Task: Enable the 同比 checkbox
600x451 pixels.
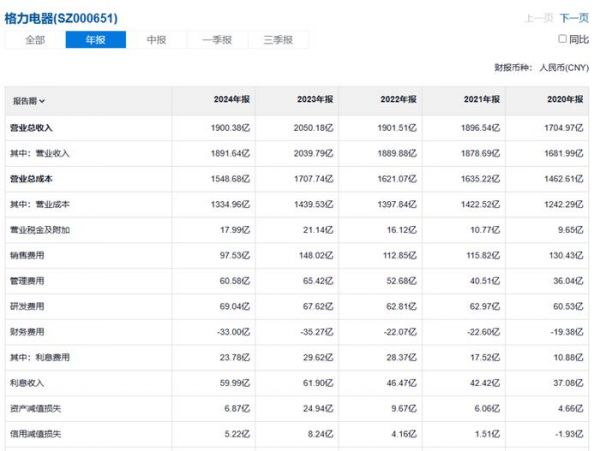Action: coord(562,40)
